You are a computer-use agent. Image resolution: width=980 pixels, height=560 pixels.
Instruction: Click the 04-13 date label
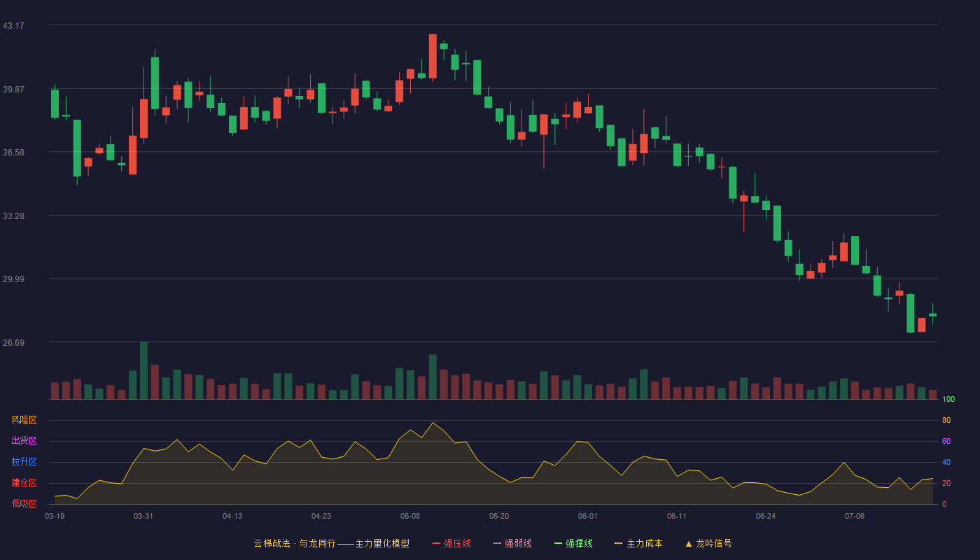(x=232, y=516)
